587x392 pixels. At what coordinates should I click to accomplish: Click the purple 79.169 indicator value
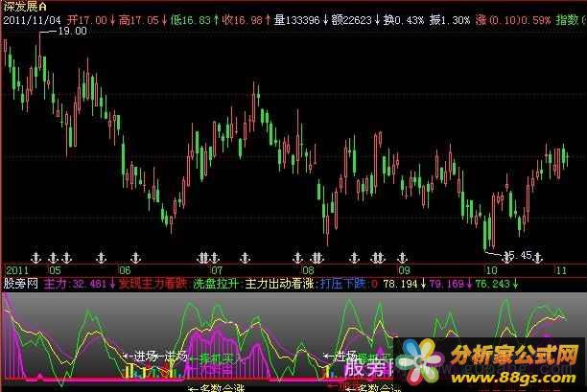click(446, 284)
